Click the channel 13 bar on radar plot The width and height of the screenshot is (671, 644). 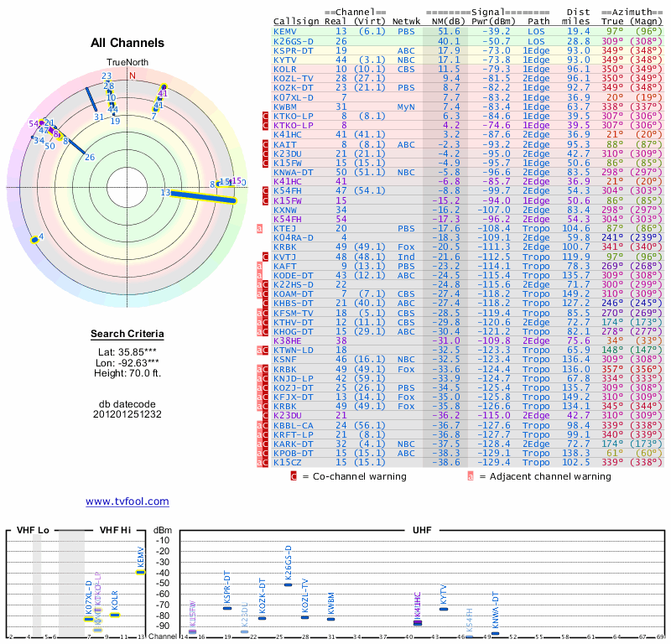pos(203,197)
